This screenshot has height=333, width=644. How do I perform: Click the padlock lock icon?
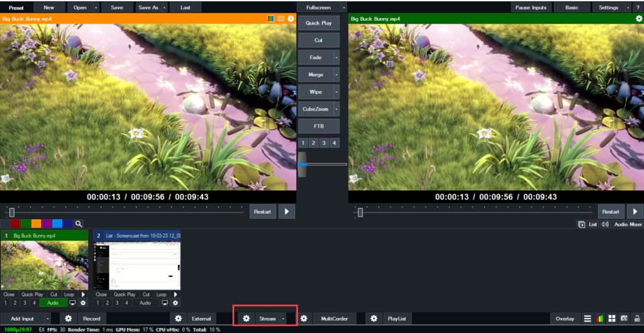point(637,319)
